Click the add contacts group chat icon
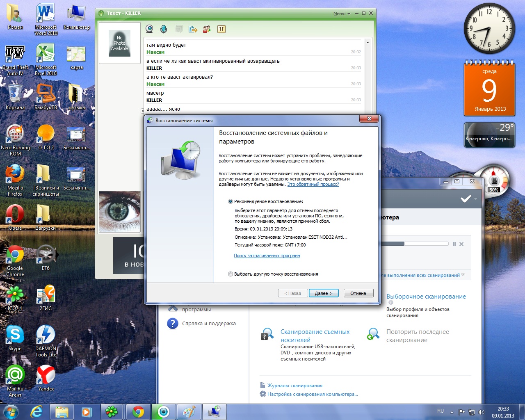Screen dimensions: 525x420 207,29
